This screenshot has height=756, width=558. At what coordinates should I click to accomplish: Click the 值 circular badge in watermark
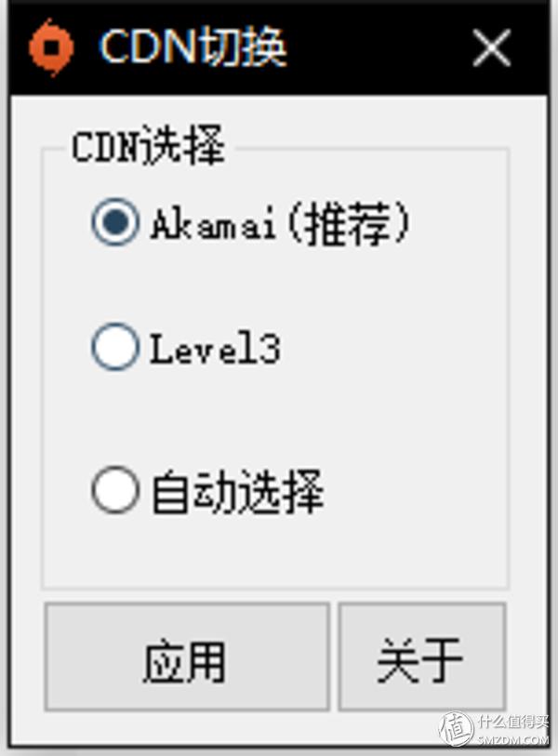(x=457, y=728)
